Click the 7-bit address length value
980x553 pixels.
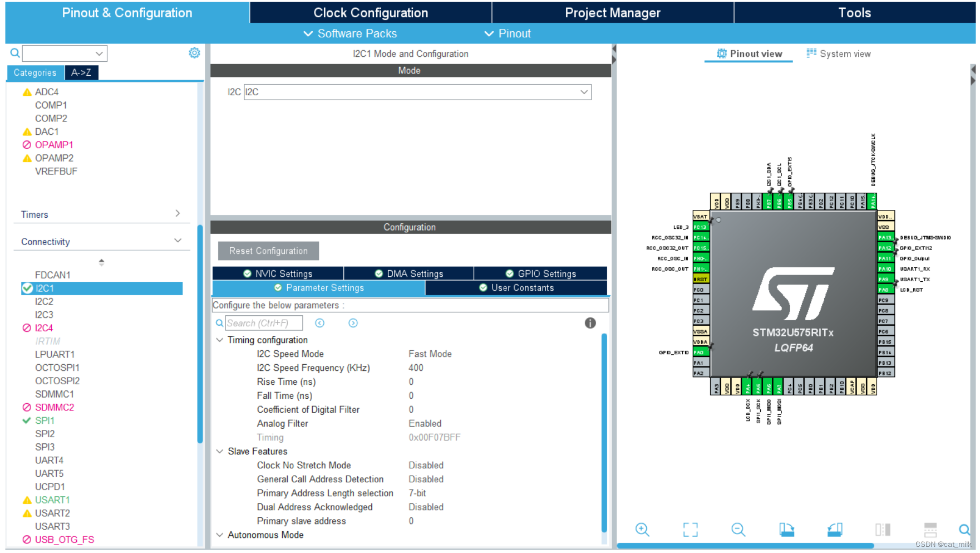point(417,493)
